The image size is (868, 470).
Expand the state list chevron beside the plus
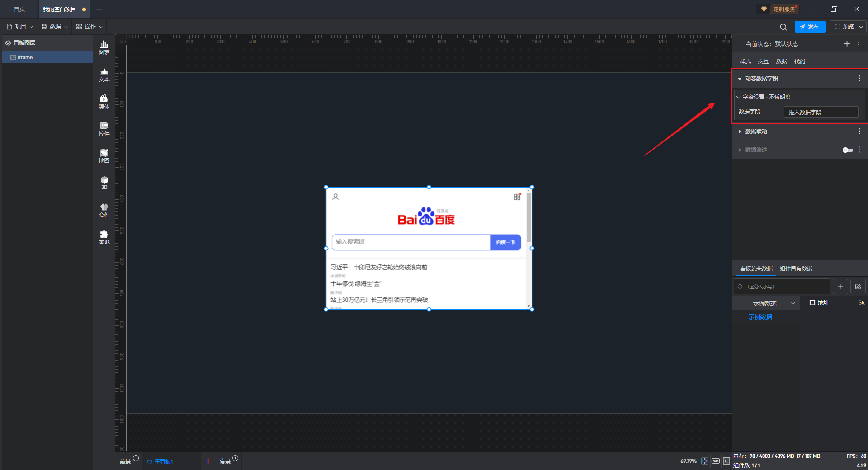pyautogui.click(x=858, y=44)
